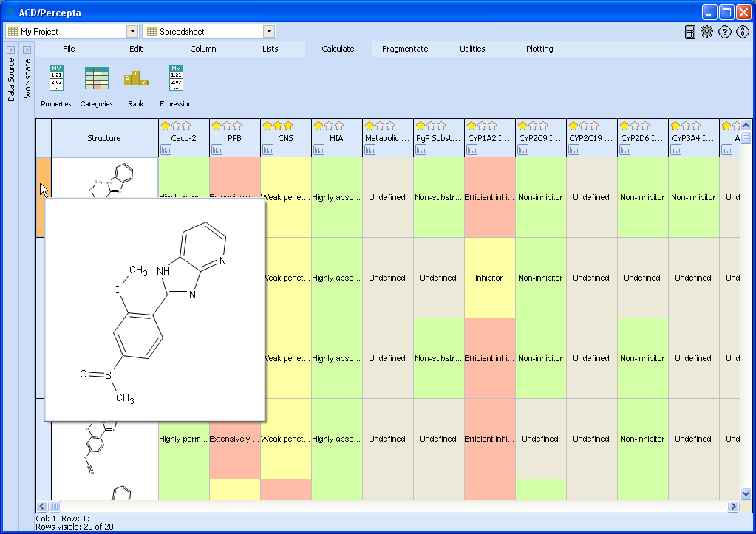Toggle first star of CYP3A4 column
This screenshot has width=756, height=534.
coord(675,126)
